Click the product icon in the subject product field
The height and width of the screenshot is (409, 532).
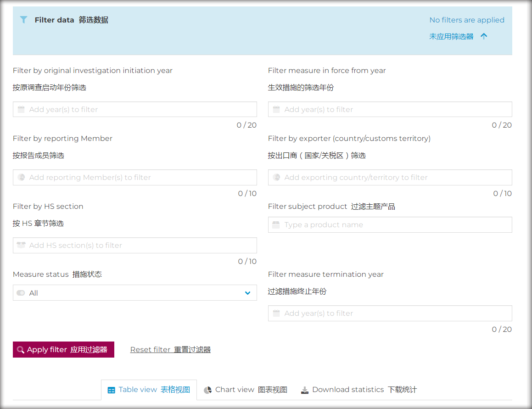pyautogui.click(x=276, y=224)
